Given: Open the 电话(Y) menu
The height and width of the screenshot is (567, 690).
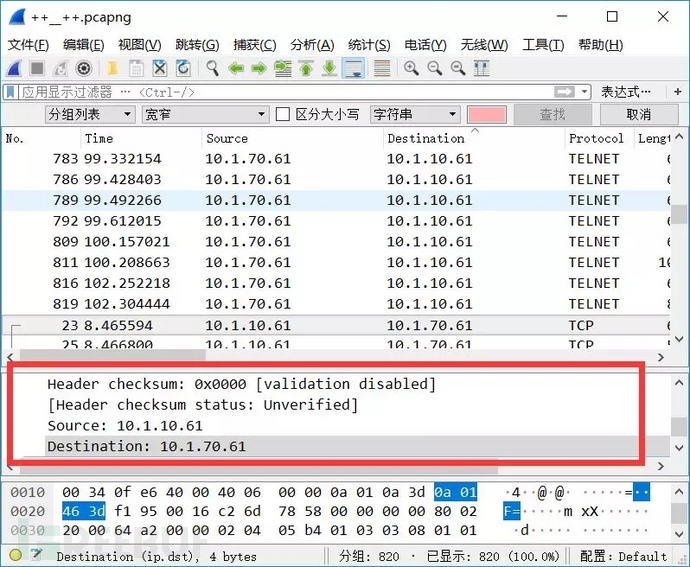Looking at the screenshot, I should tap(425, 44).
